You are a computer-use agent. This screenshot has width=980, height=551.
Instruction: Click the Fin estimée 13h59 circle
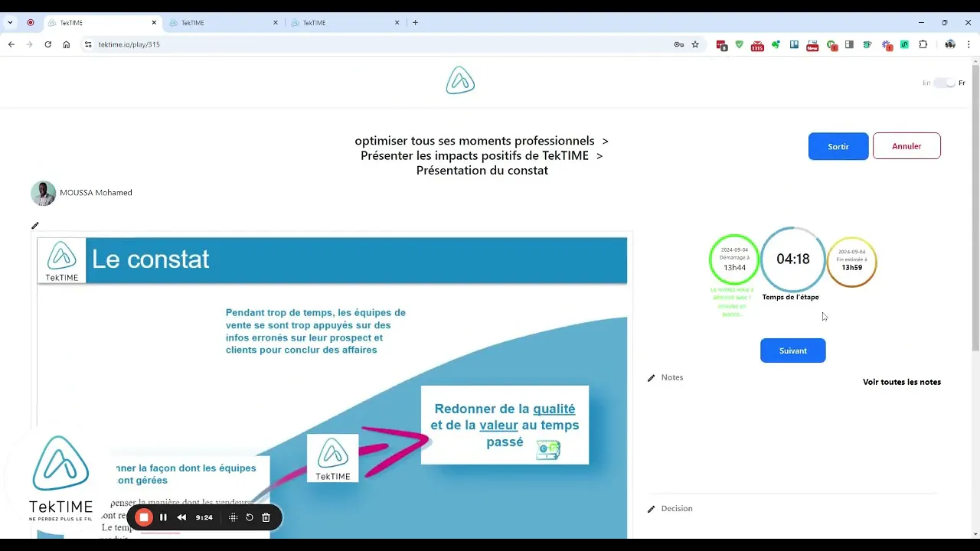tap(852, 262)
